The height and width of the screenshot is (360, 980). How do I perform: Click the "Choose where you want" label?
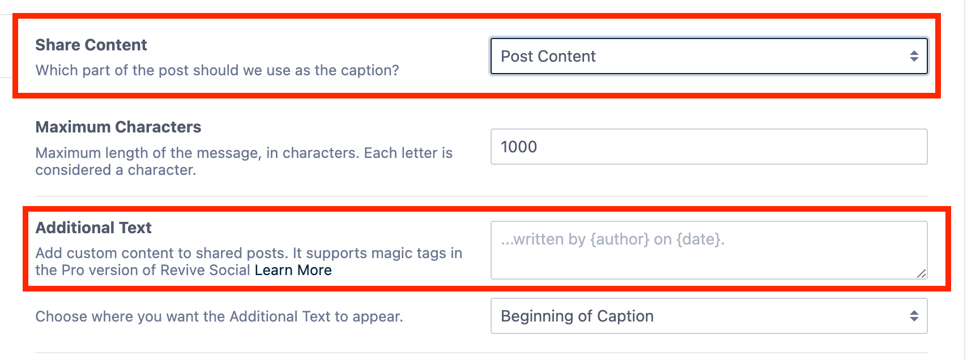point(219,316)
